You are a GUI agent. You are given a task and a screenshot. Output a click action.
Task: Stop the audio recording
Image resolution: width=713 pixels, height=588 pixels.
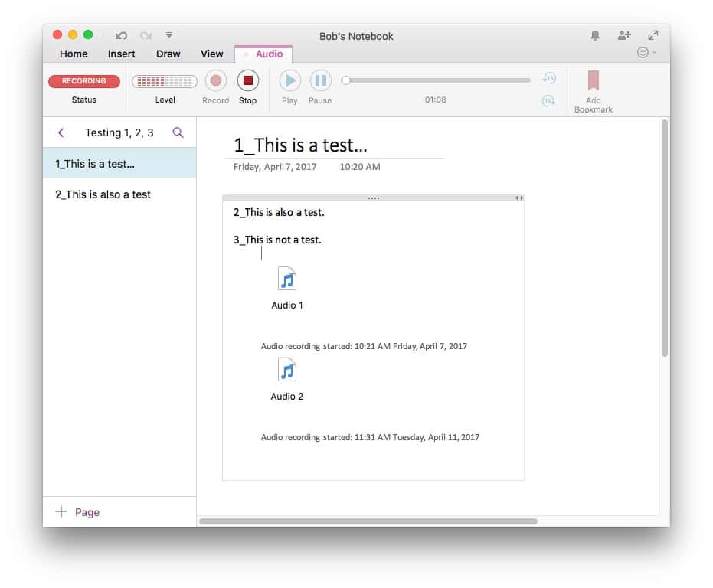point(247,80)
